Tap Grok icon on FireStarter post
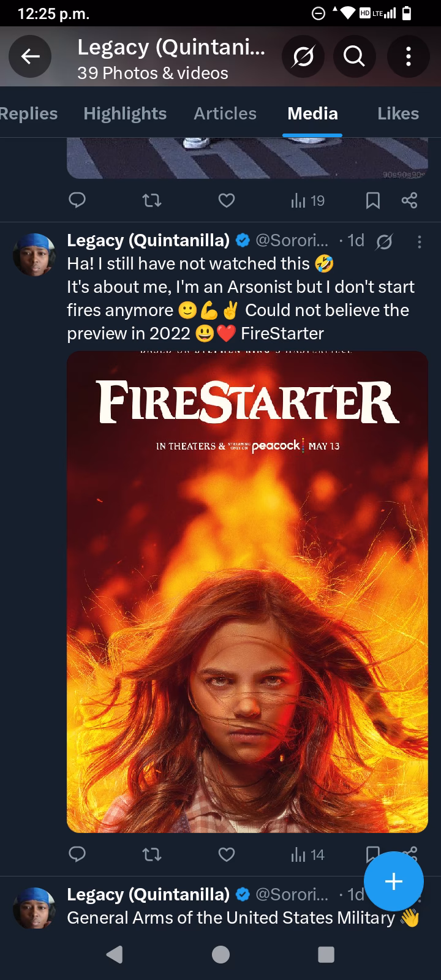The height and width of the screenshot is (980, 441). (x=385, y=242)
